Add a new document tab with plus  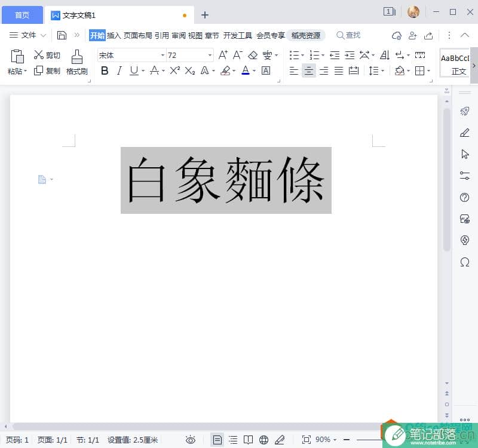205,15
